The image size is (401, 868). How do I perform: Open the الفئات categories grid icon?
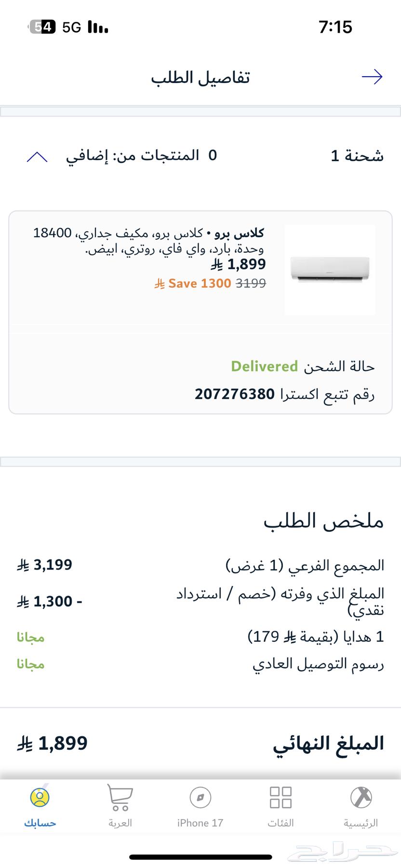[x=281, y=797]
